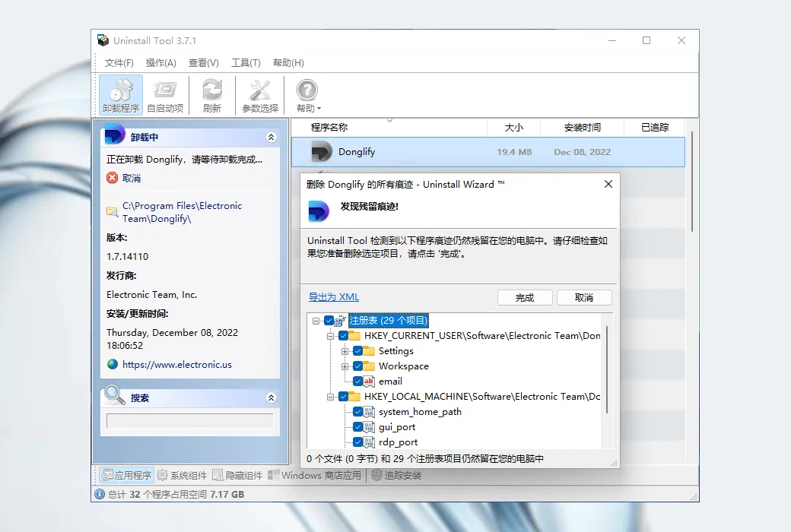The height and width of the screenshot is (532, 791).
Task: Uncheck the Settings checkbox
Action: [357, 351]
